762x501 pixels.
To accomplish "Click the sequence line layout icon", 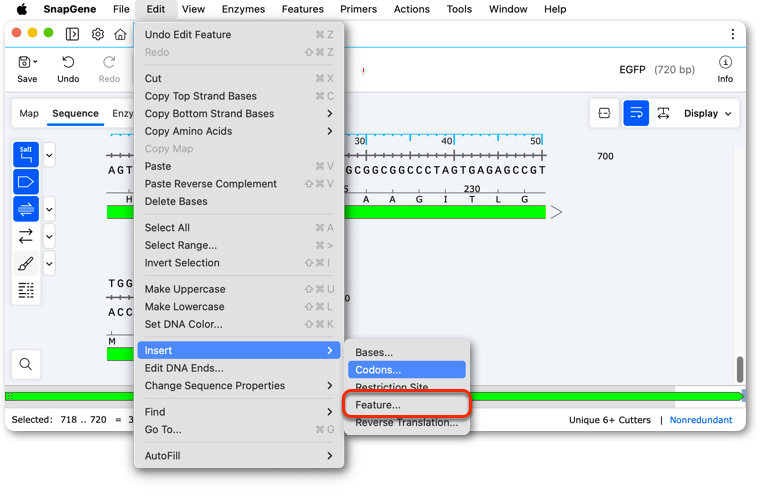I will coord(26,291).
